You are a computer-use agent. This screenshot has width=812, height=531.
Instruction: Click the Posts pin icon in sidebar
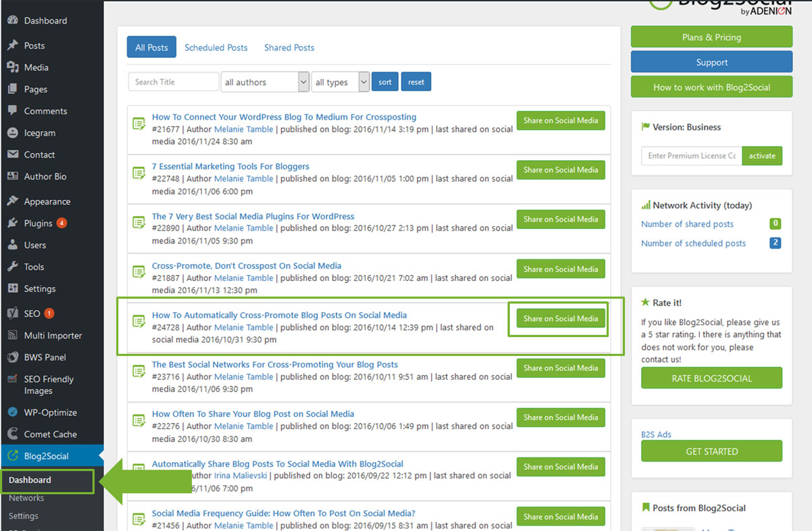[x=12, y=45]
